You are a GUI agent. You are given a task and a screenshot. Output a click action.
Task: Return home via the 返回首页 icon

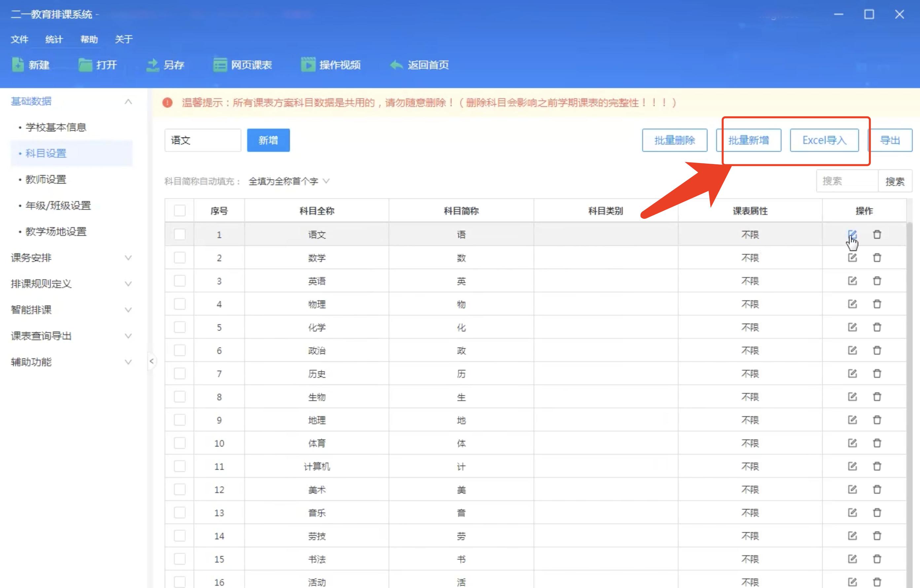pyautogui.click(x=419, y=65)
